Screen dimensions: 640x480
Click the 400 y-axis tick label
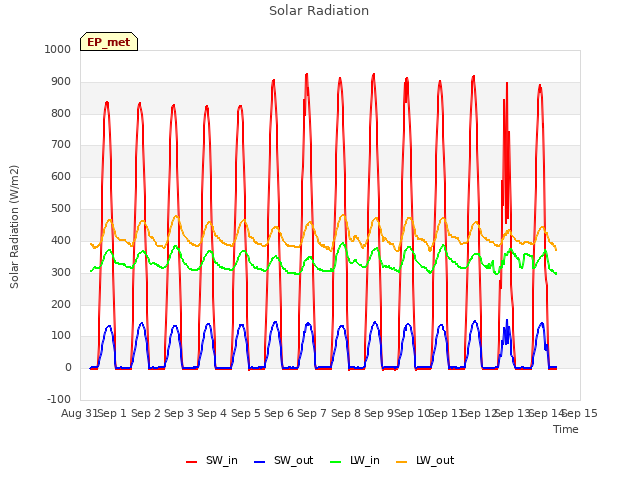coord(61,240)
